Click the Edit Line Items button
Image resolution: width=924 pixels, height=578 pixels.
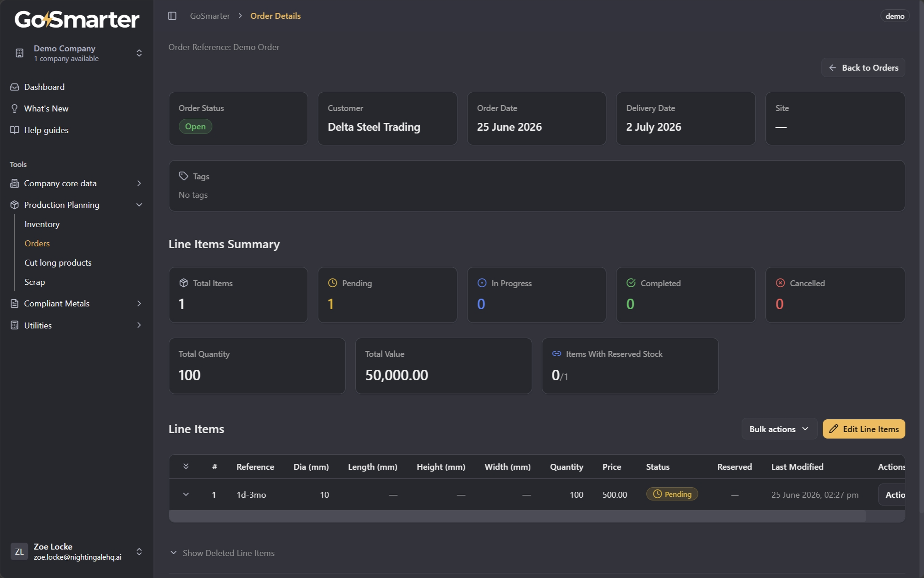tap(864, 429)
